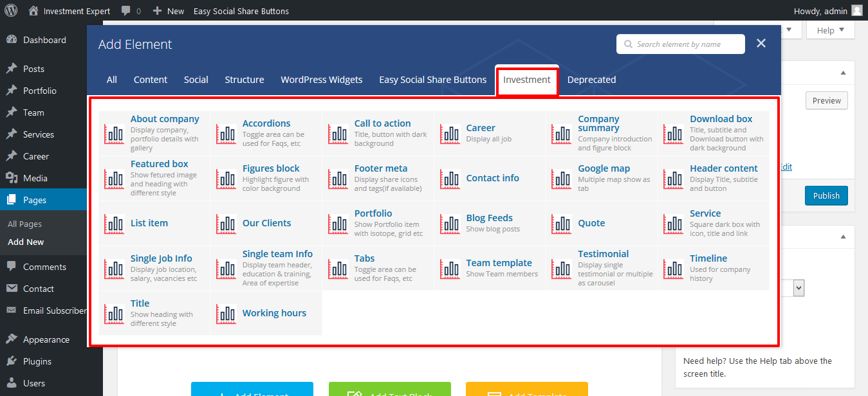This screenshot has width=868, height=396.
Task: Switch to the Investment tab
Action: click(526, 80)
